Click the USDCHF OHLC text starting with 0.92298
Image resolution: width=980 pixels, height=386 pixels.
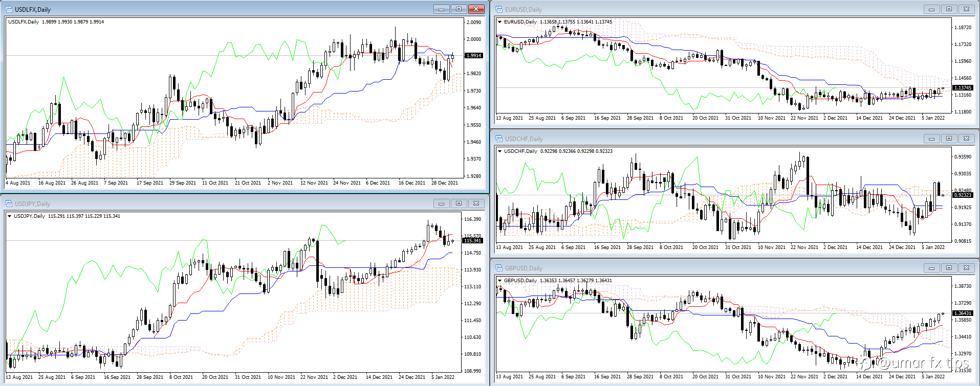(x=576, y=151)
